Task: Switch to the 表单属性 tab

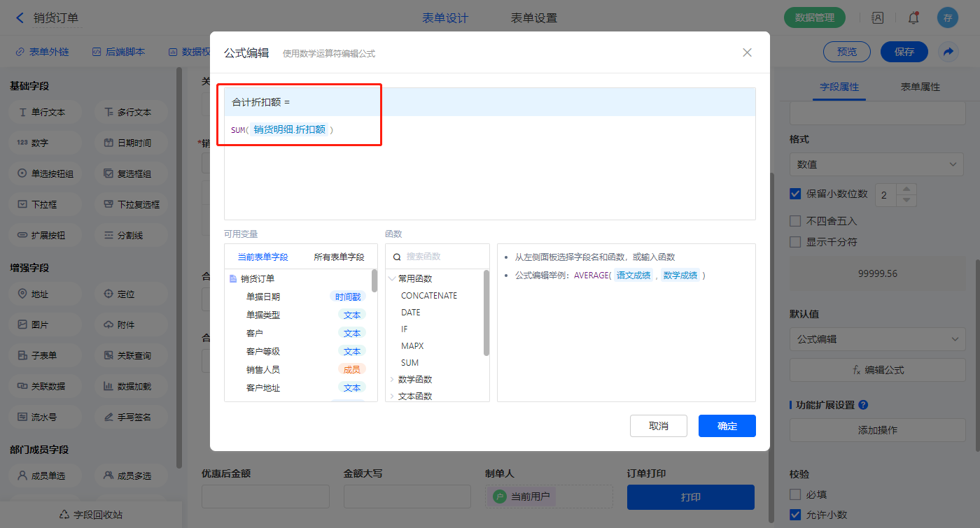Action: [x=920, y=87]
